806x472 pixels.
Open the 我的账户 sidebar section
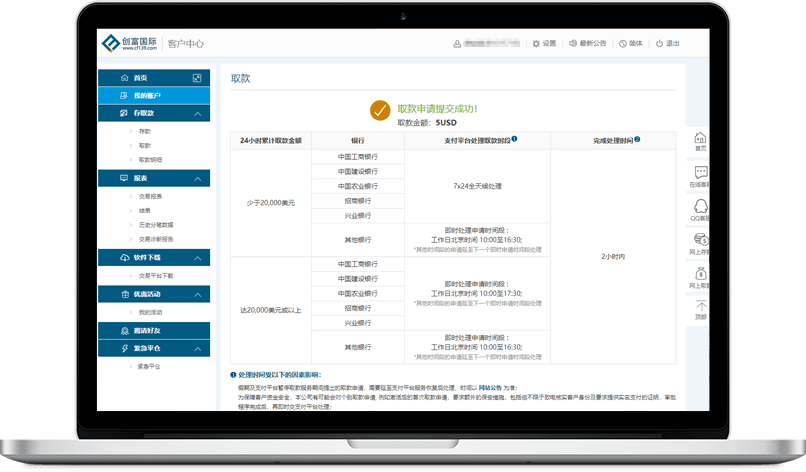click(x=154, y=96)
